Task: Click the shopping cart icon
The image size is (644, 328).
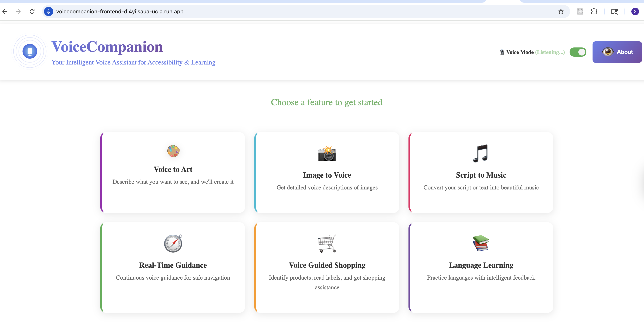Action: [x=327, y=243]
